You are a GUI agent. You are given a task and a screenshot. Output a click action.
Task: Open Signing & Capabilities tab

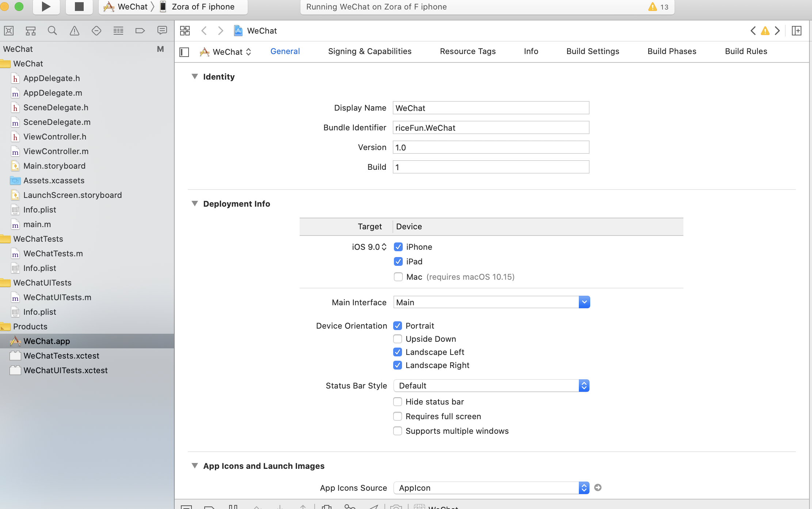point(369,51)
